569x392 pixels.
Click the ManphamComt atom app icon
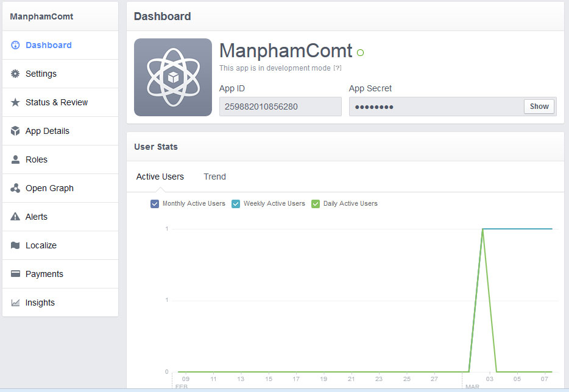173,77
